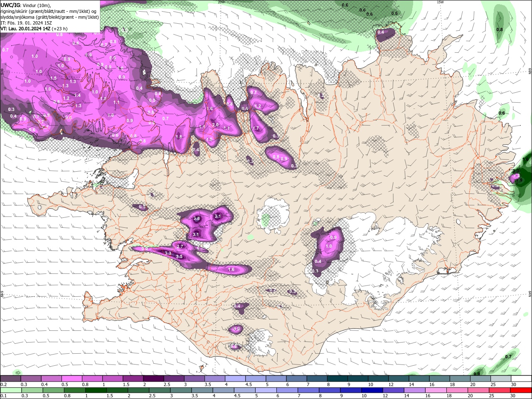Click the 3.3 snowfall value on the map
532x399 pixels.
[168, 253]
